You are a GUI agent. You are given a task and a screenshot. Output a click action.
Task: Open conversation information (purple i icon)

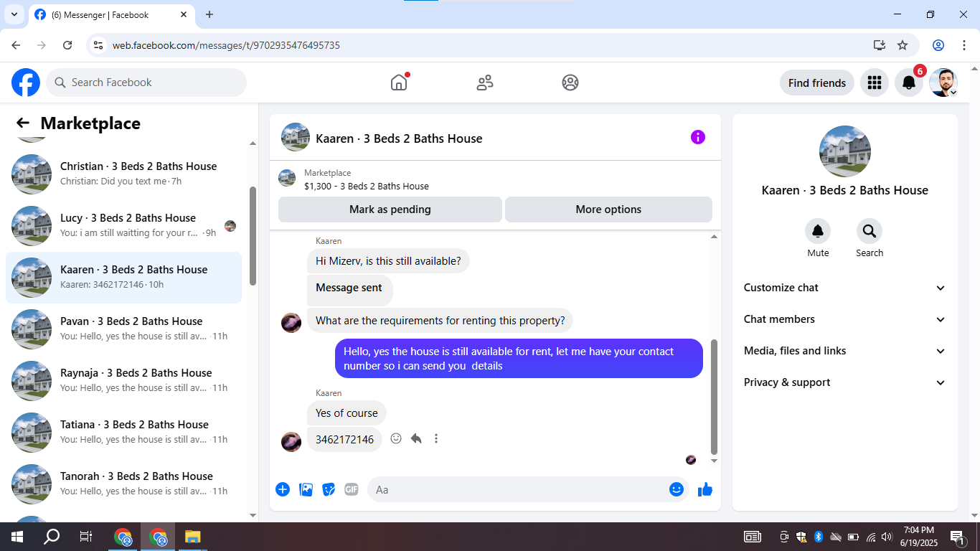(x=698, y=137)
